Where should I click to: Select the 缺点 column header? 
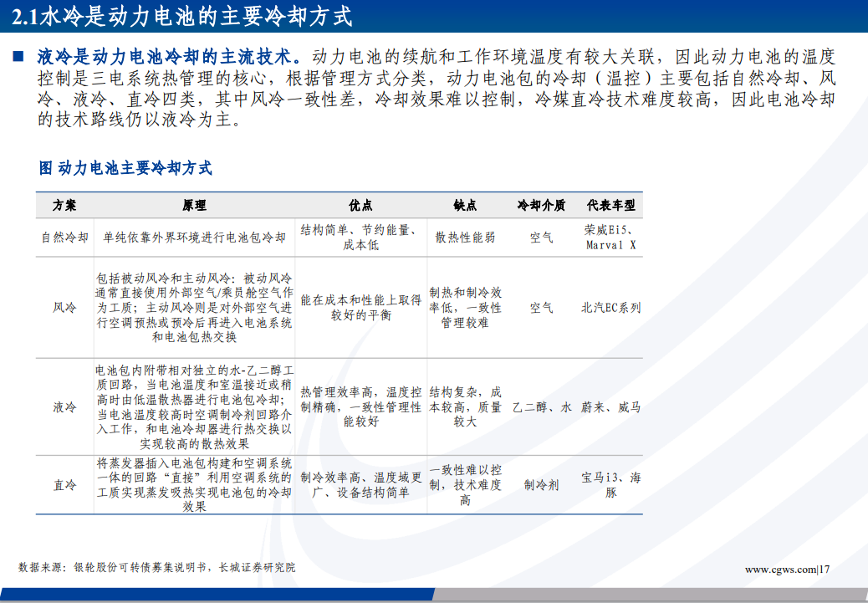click(465, 205)
